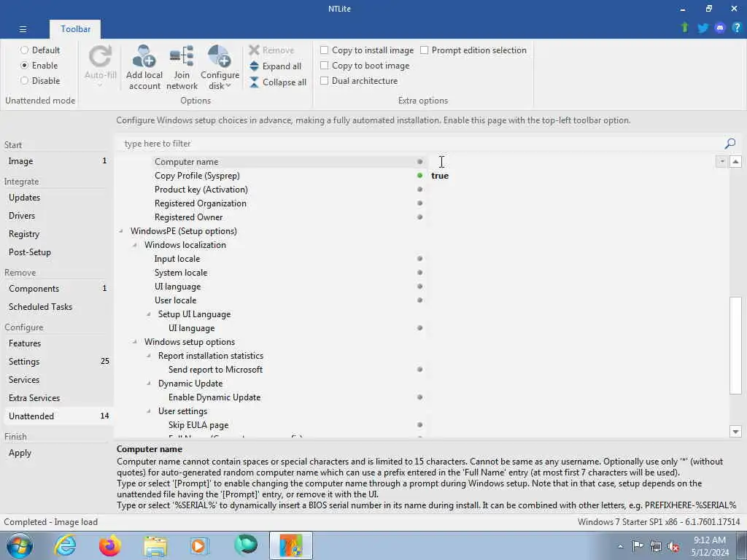The width and height of the screenshot is (747, 560).
Task: Click Add local account icon
Action: (144, 57)
